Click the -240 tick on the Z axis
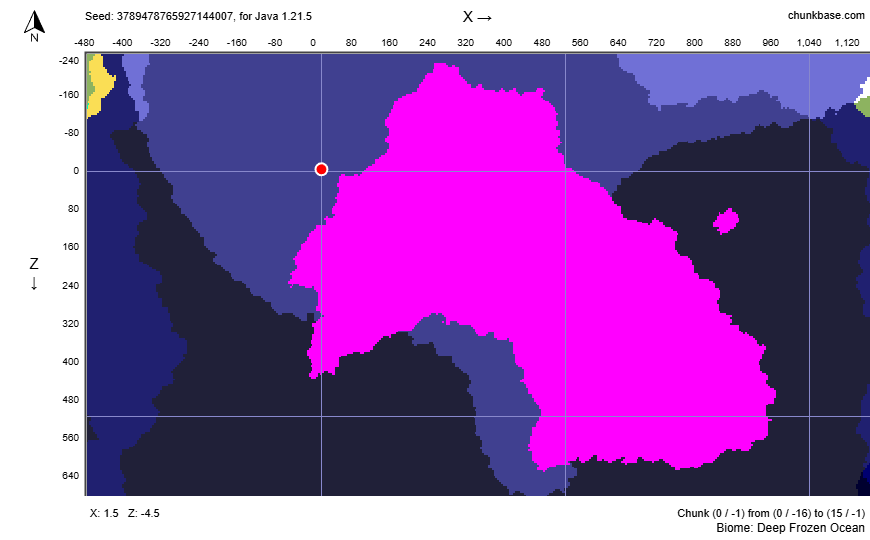Screen dimensions: 870x540 pos(66,60)
